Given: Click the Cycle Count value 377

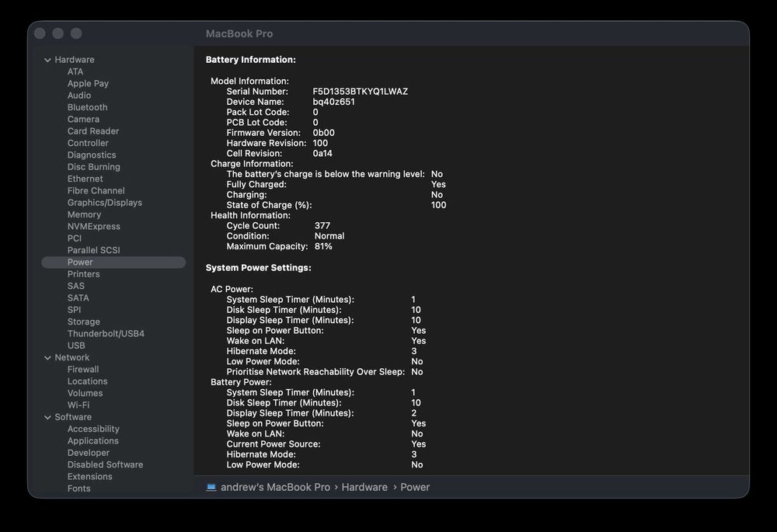Looking at the screenshot, I should coord(322,225).
